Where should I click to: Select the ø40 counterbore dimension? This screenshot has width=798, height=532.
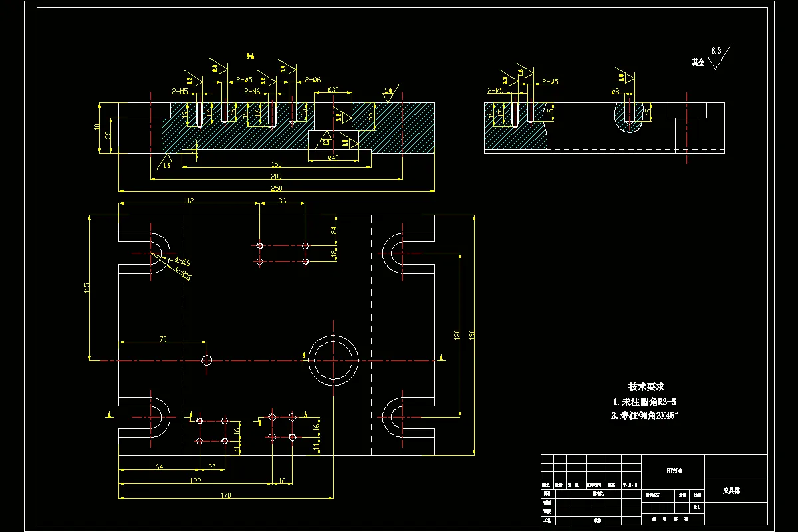[x=333, y=158]
